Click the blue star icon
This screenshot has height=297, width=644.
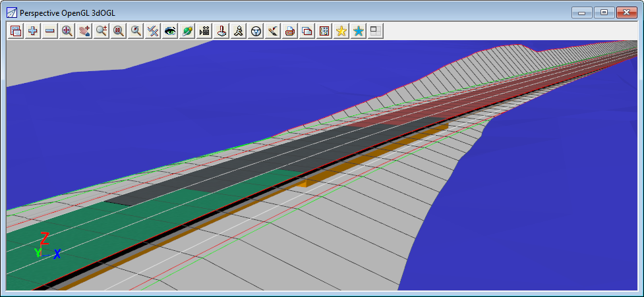pyautogui.click(x=359, y=31)
